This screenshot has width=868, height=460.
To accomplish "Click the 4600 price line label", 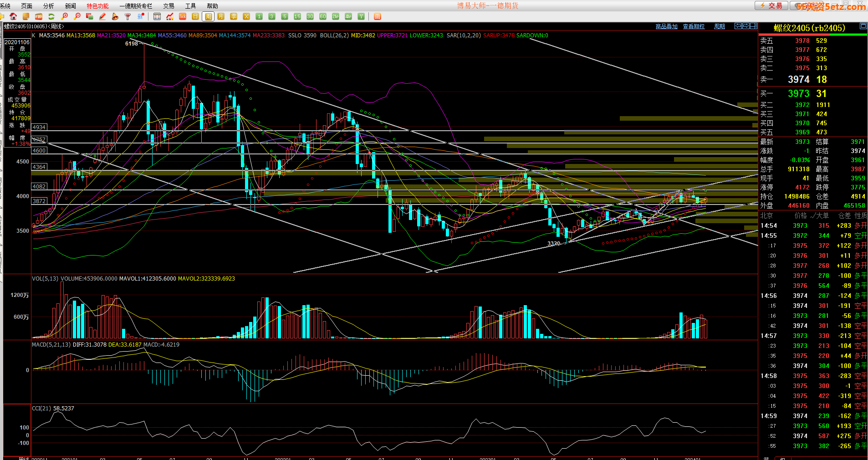I will (x=39, y=150).
